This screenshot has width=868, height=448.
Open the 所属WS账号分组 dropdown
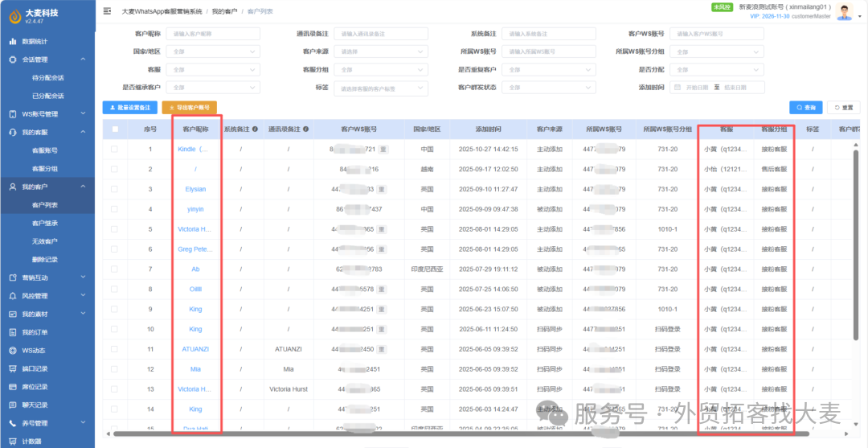click(717, 51)
